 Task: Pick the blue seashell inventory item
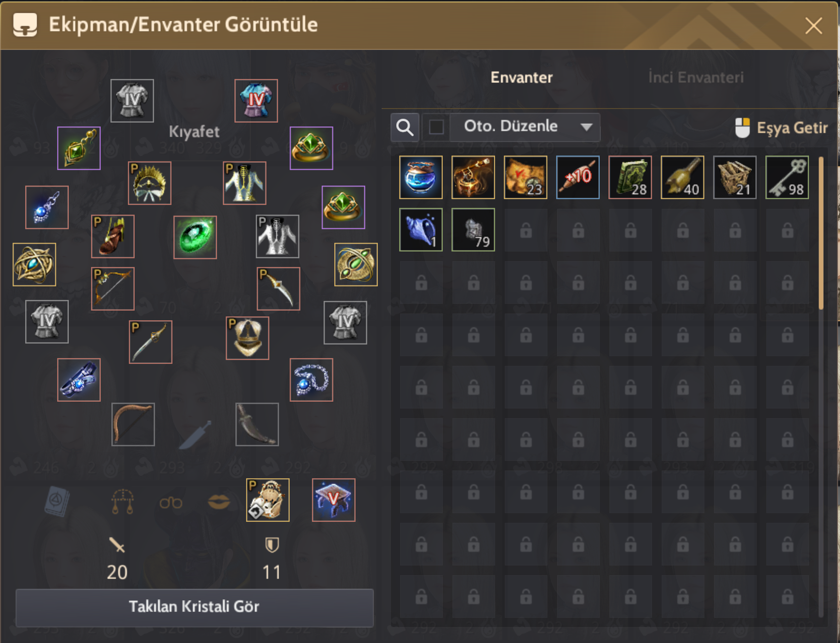421,230
